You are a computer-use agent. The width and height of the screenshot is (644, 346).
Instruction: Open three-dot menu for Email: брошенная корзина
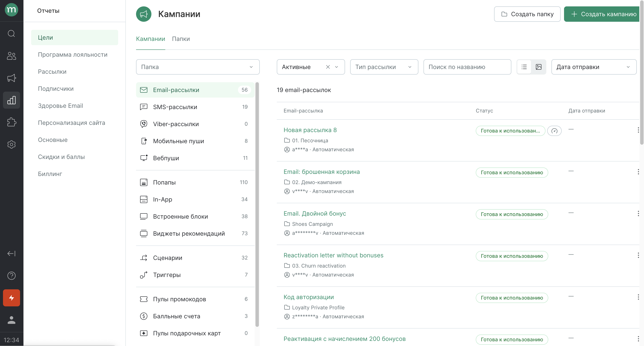tap(638, 172)
